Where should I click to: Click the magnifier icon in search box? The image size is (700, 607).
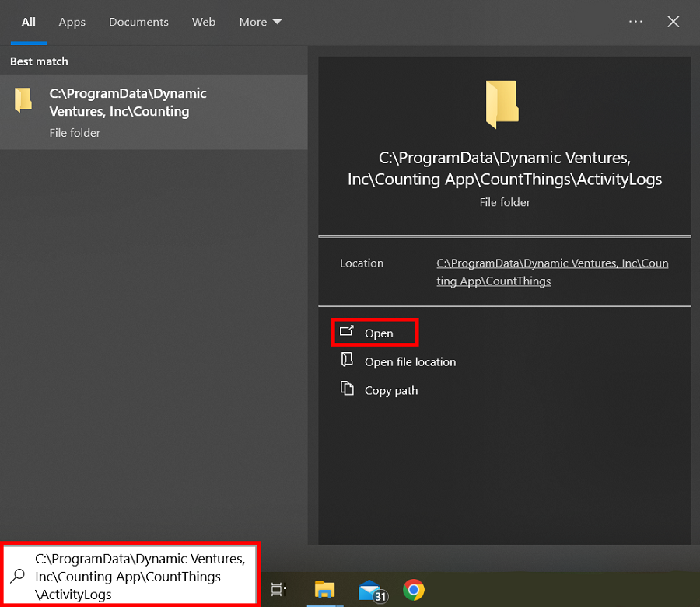click(x=17, y=576)
